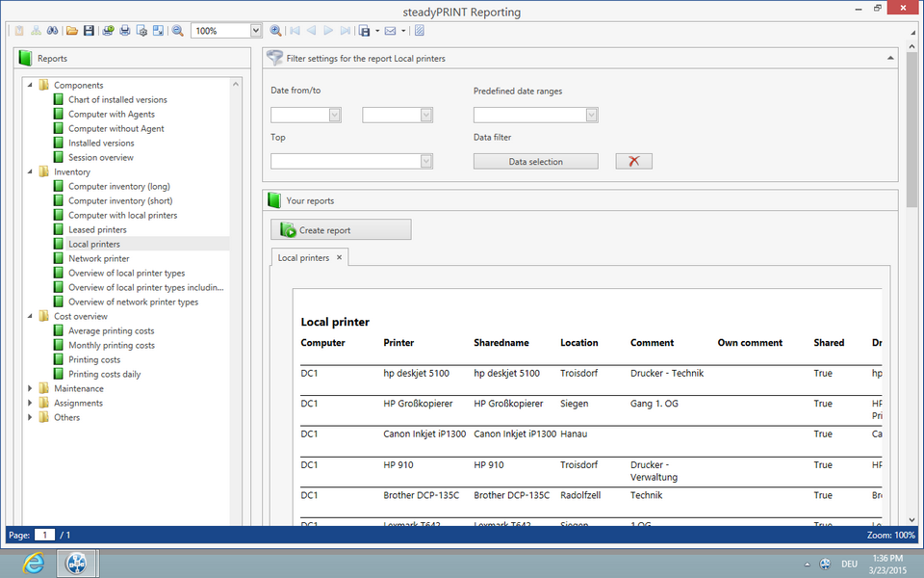Viewport: 924px width, 578px height.
Task: Click the taskbar clock showing 1:36 PM
Action: coord(887,564)
